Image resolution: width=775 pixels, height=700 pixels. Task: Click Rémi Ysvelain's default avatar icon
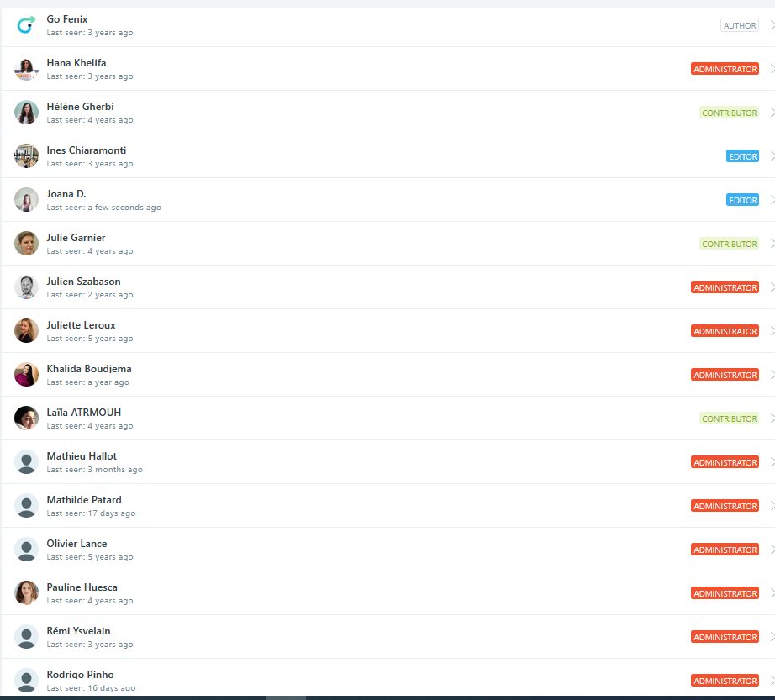coord(26,637)
